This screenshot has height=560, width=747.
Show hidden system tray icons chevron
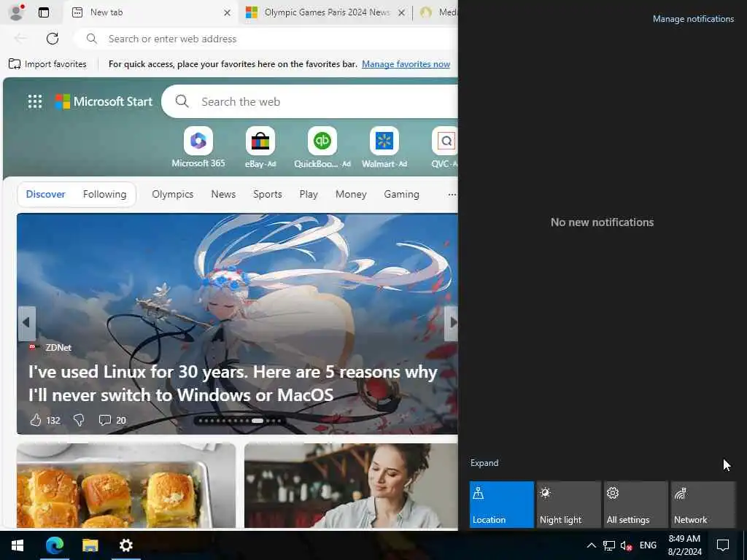coord(591,545)
